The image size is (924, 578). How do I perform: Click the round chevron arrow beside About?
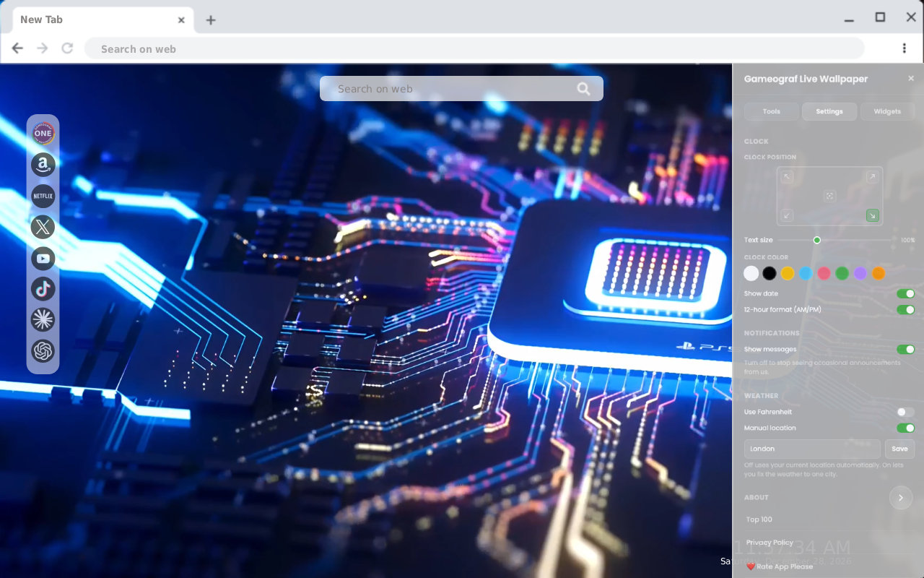[x=901, y=498]
